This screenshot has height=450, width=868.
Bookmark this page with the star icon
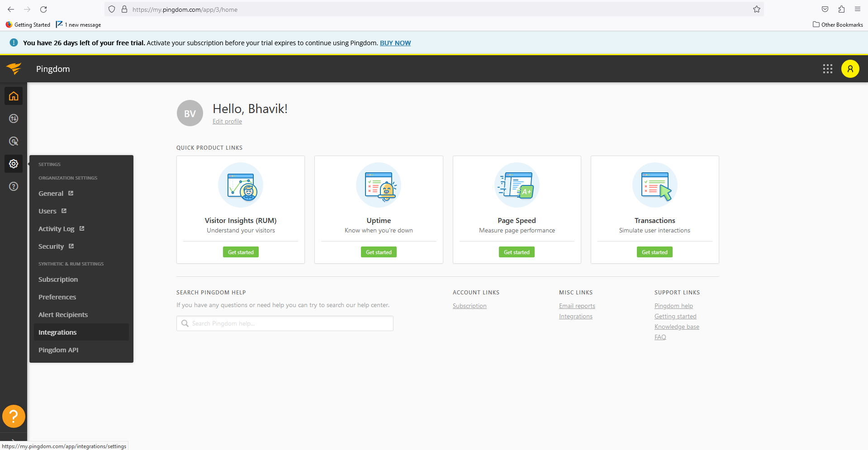click(757, 9)
